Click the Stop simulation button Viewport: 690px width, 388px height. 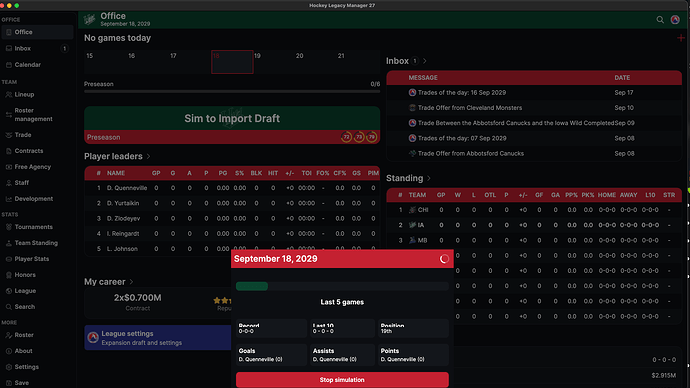pyautogui.click(x=342, y=380)
